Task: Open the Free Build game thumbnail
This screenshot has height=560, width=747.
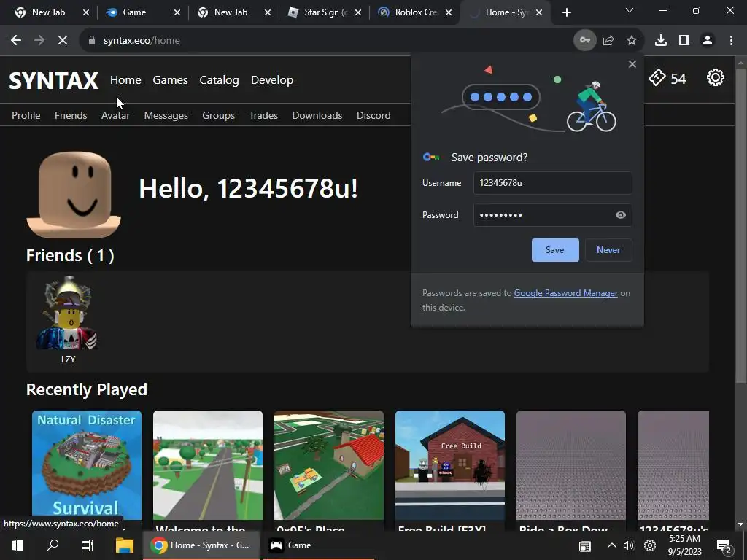Action: pos(449,465)
